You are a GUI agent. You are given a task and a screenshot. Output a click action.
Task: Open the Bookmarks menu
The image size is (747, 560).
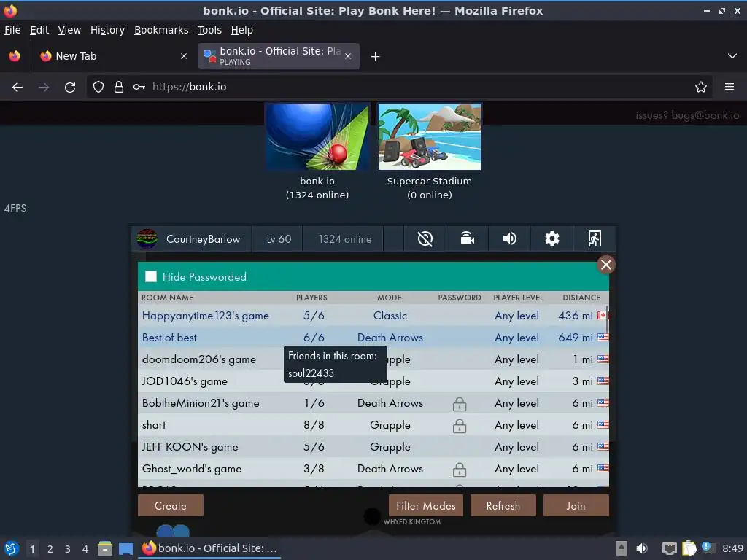pyautogui.click(x=161, y=30)
